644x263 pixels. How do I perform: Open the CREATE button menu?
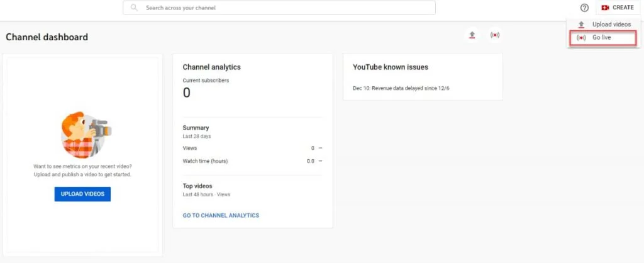point(618,8)
